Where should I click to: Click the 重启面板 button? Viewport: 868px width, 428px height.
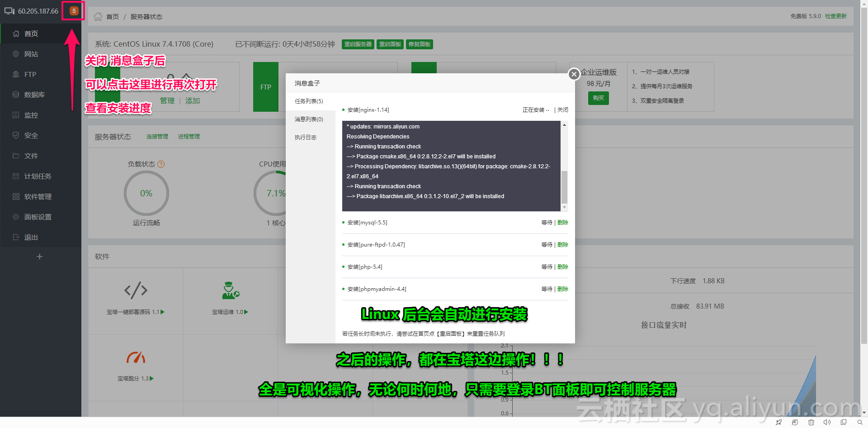point(390,44)
